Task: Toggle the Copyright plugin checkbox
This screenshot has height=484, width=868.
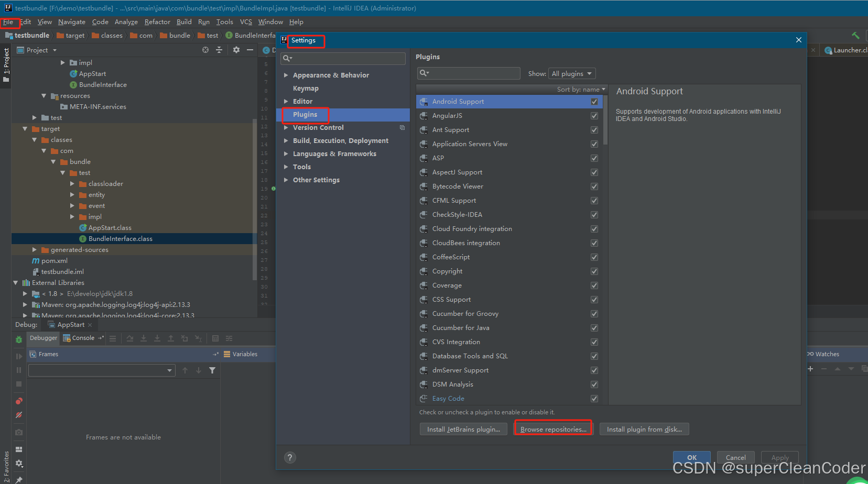Action: pos(594,271)
